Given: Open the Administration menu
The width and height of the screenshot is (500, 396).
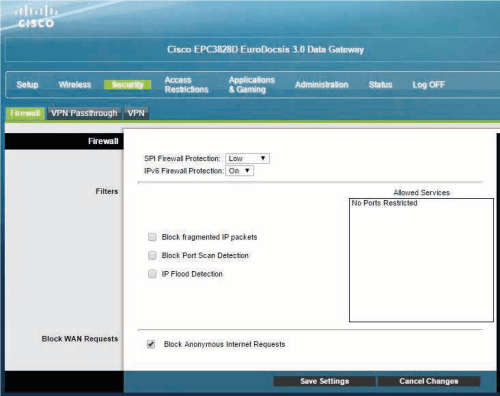Looking at the screenshot, I should point(321,85).
